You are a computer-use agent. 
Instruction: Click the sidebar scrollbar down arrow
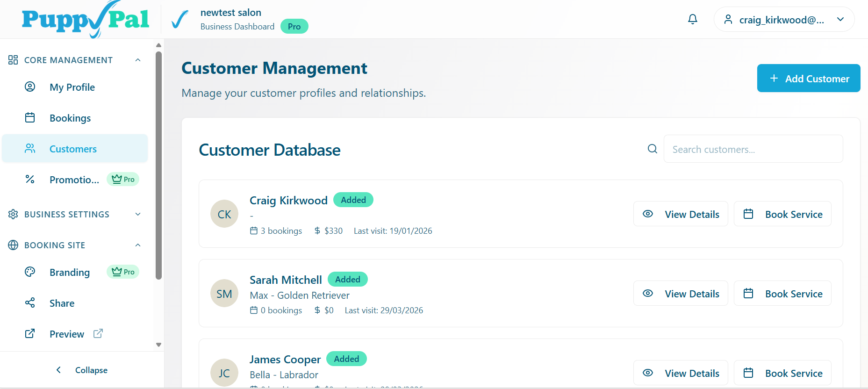(x=158, y=345)
